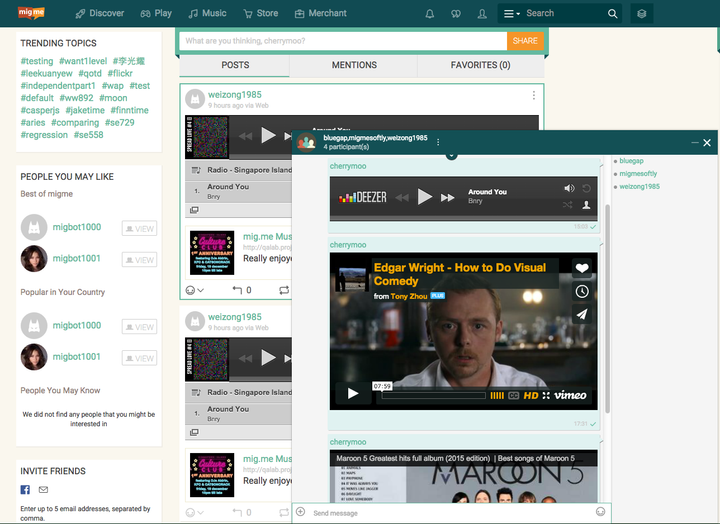Screen dimensions: 720x524
Task: Open the #independentpart1 trending topic
Action: (x=58, y=86)
